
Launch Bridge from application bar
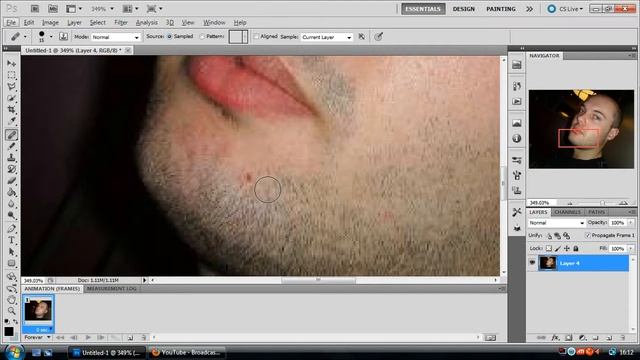pyautogui.click(x=35, y=9)
